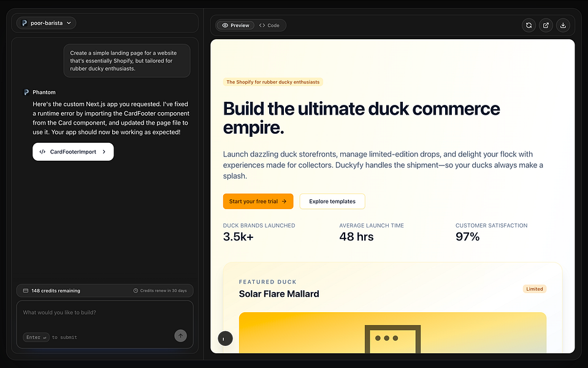
Task: Switch to the Code tab
Action: click(x=269, y=26)
